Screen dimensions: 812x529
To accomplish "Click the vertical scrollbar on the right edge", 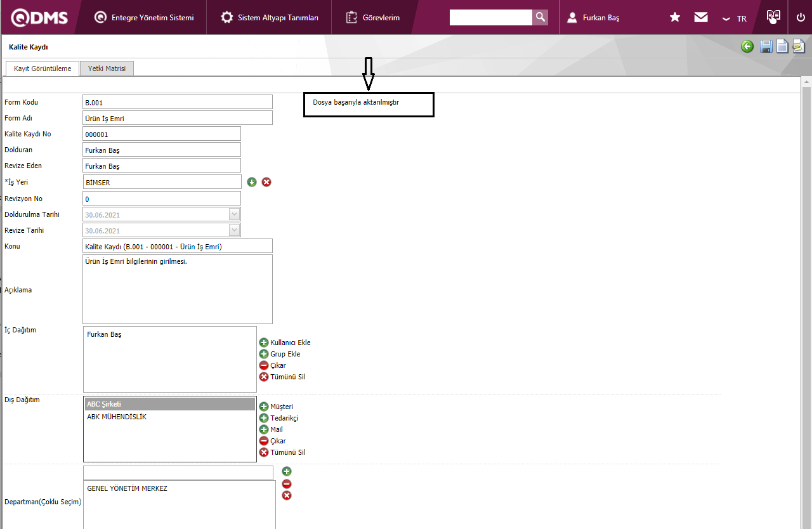I will tap(807, 303).
